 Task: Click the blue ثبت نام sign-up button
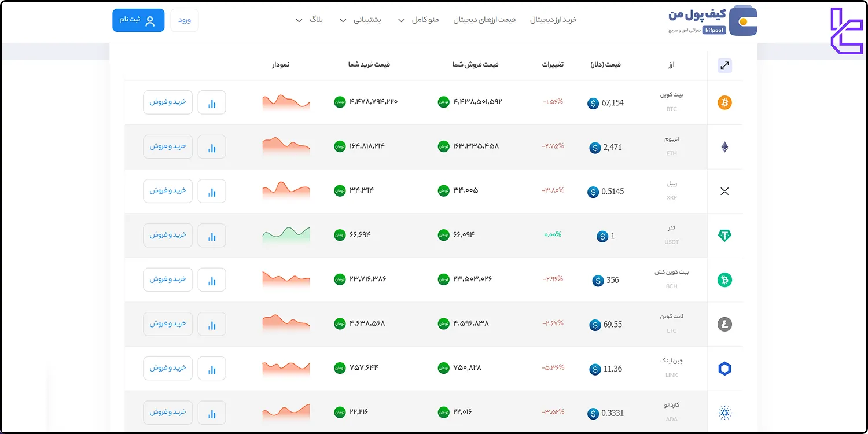click(138, 20)
